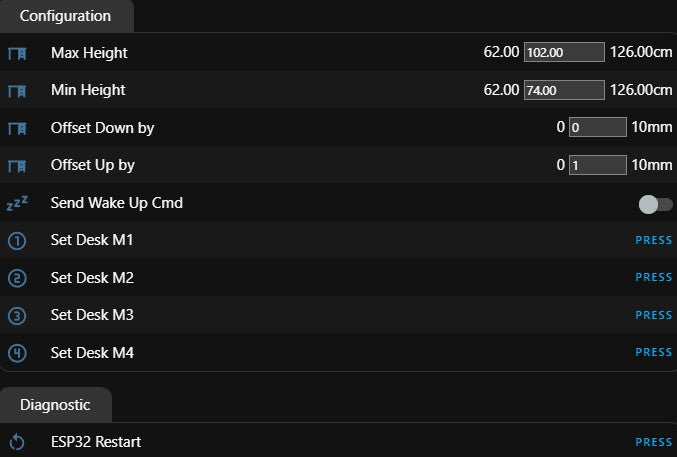Click the desk icon beside Max Height

coord(17,54)
